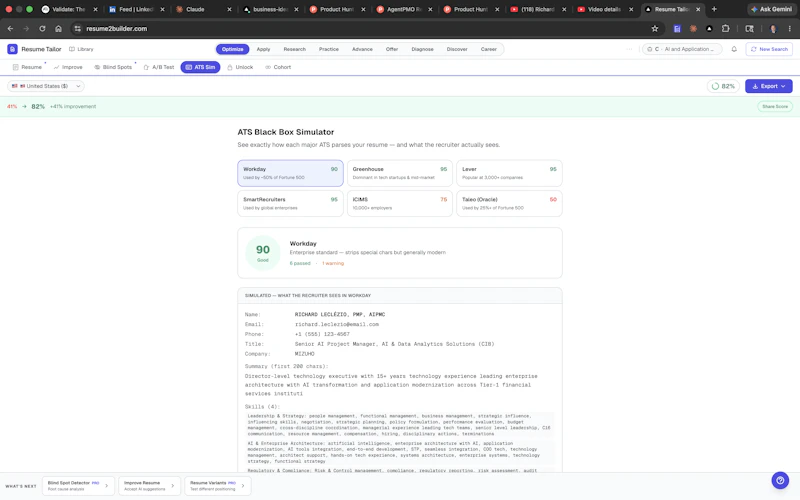
Task: Open the Library link
Action: 82,49
